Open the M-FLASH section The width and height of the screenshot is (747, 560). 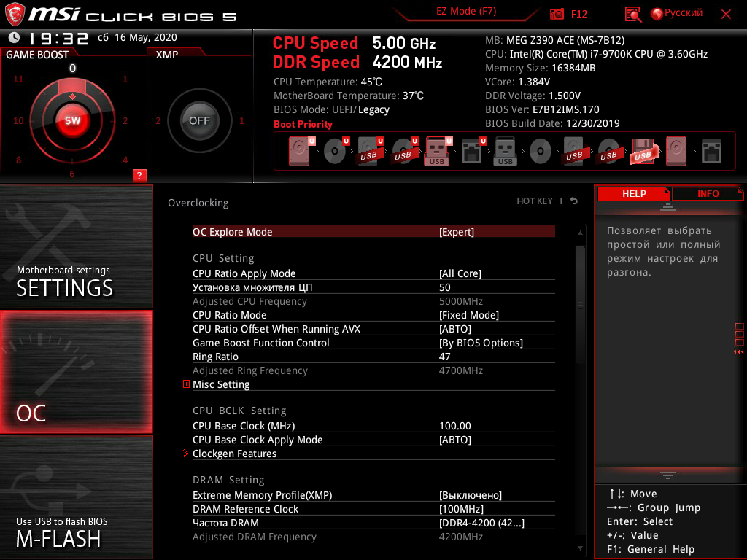[x=76, y=497]
